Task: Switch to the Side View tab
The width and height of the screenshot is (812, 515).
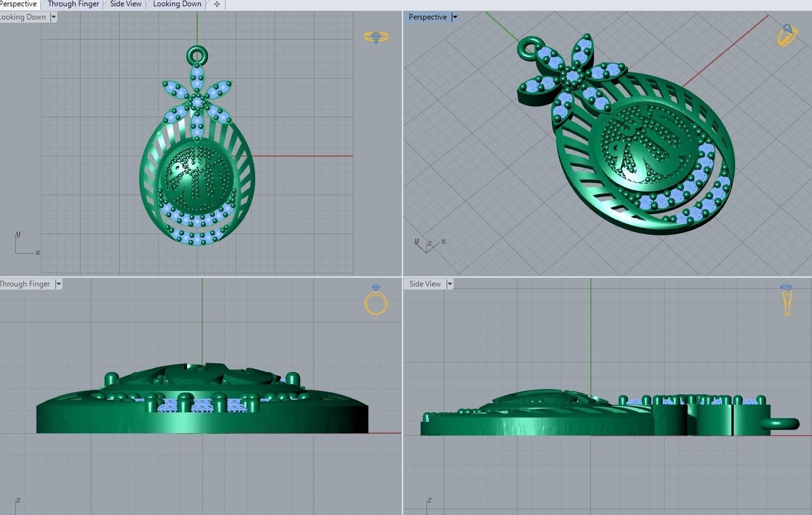Action: [x=126, y=4]
